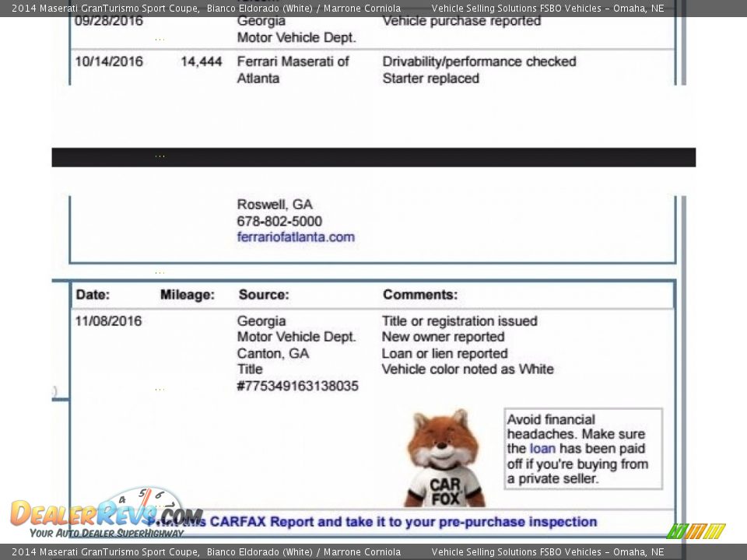Open the ferrariofatlanta.com link
The image size is (747, 560).
click(296, 237)
